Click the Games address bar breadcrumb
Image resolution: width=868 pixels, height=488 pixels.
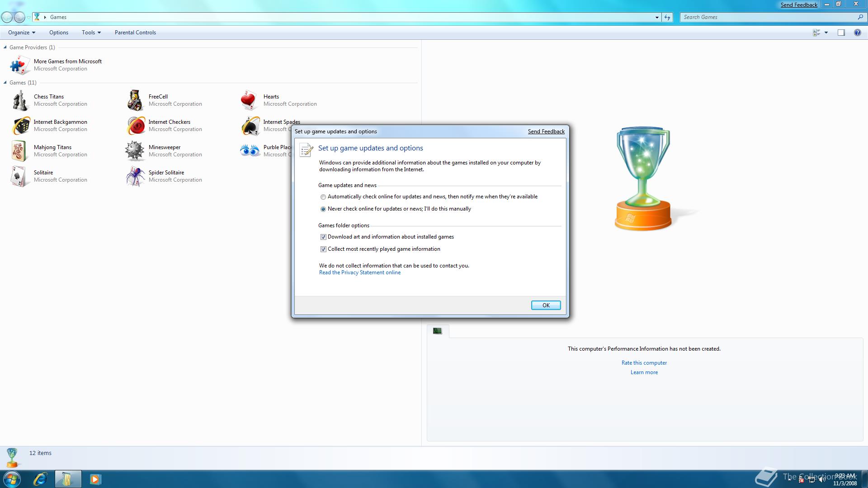tap(58, 17)
